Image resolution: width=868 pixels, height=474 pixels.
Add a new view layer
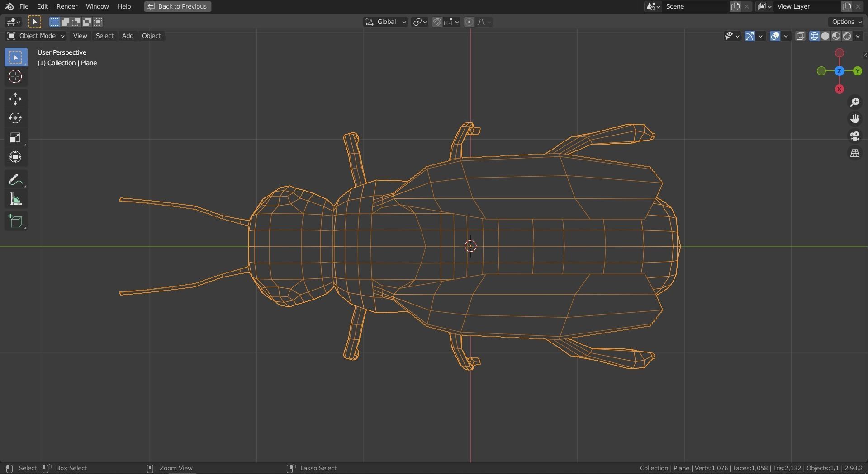click(x=847, y=6)
